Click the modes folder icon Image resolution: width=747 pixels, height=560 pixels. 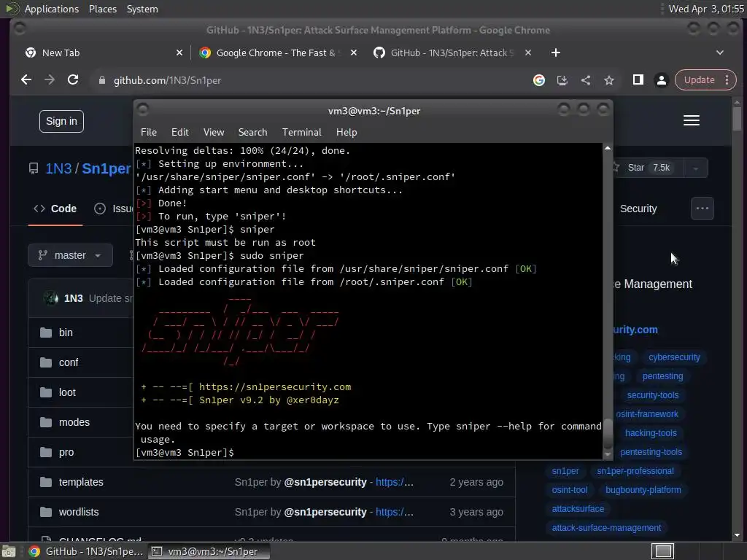click(x=46, y=422)
